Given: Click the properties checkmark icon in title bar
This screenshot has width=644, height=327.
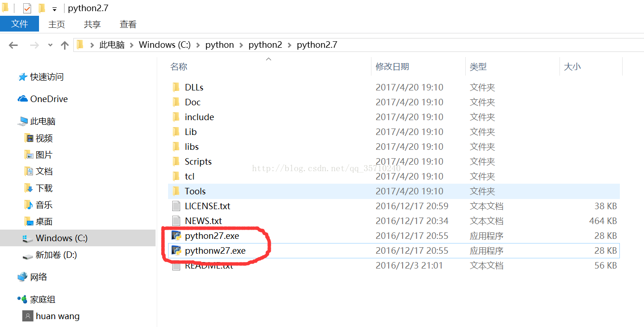Looking at the screenshot, I should [27, 8].
